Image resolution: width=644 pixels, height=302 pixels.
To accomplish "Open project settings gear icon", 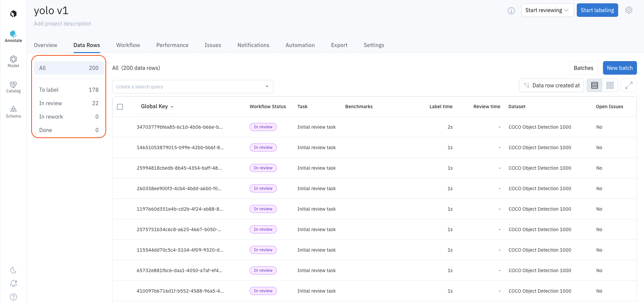I will [629, 10].
